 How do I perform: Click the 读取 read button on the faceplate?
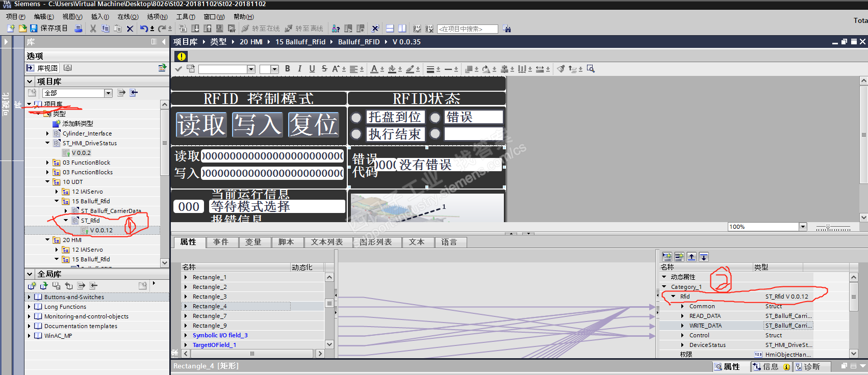point(201,125)
